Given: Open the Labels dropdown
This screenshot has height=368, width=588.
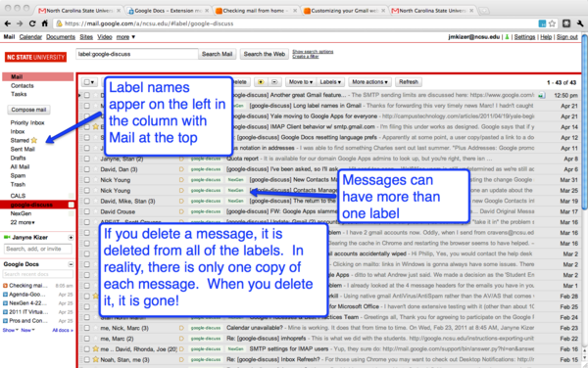Looking at the screenshot, I should 330,82.
